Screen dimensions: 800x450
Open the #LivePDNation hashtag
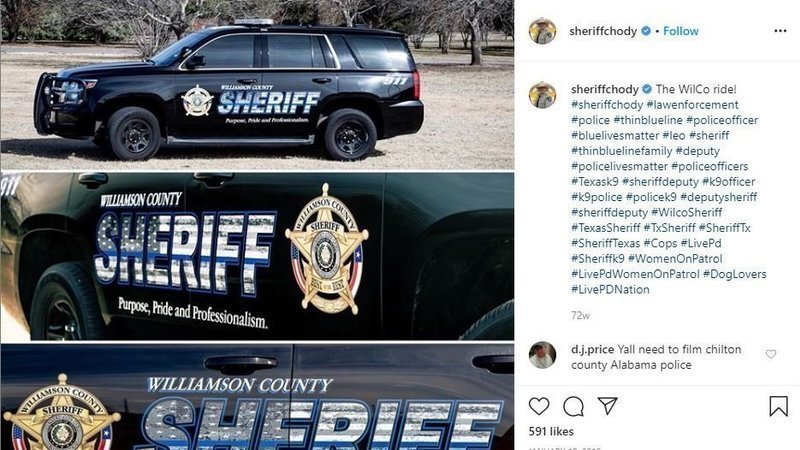point(610,289)
